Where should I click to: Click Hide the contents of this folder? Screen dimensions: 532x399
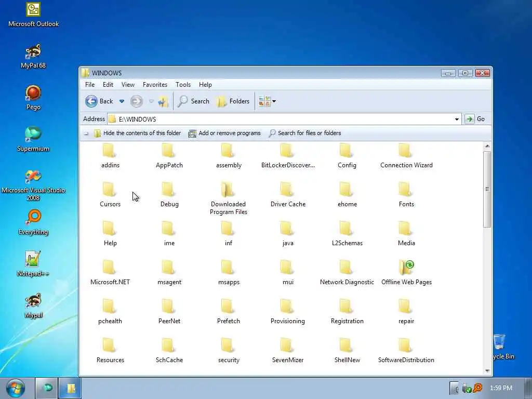137,133
